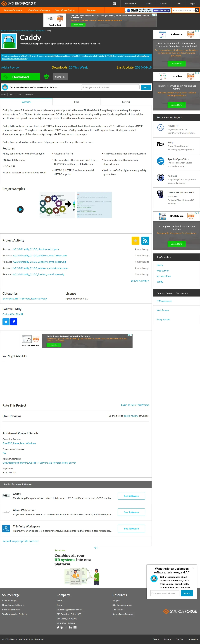This screenshot has height=644, width=200.
Task: Open the Open Source Software menu
Action: (x=39, y=10)
